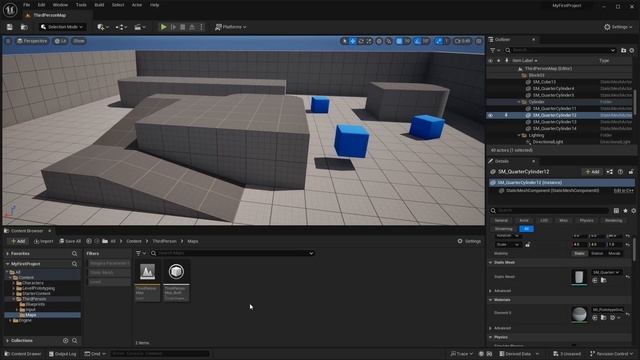Toggle rotation angle snapping
The height and width of the screenshot is (360, 640).
pyautogui.click(x=418, y=41)
